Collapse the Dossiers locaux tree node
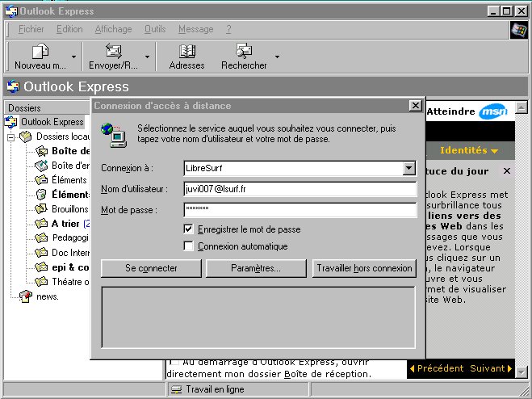532x399 pixels. [10, 137]
